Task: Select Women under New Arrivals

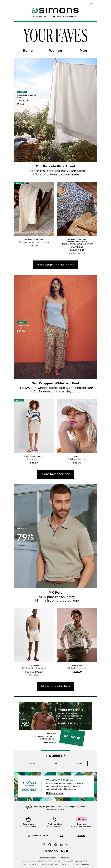Action: (32, 764)
